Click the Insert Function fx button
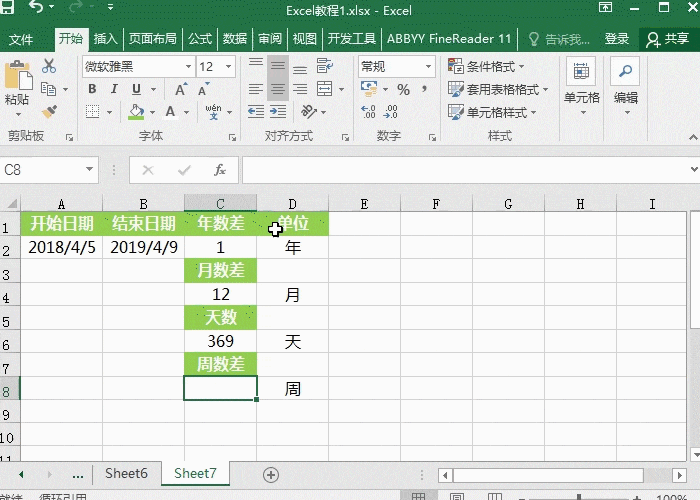The image size is (700, 500). pos(220,170)
